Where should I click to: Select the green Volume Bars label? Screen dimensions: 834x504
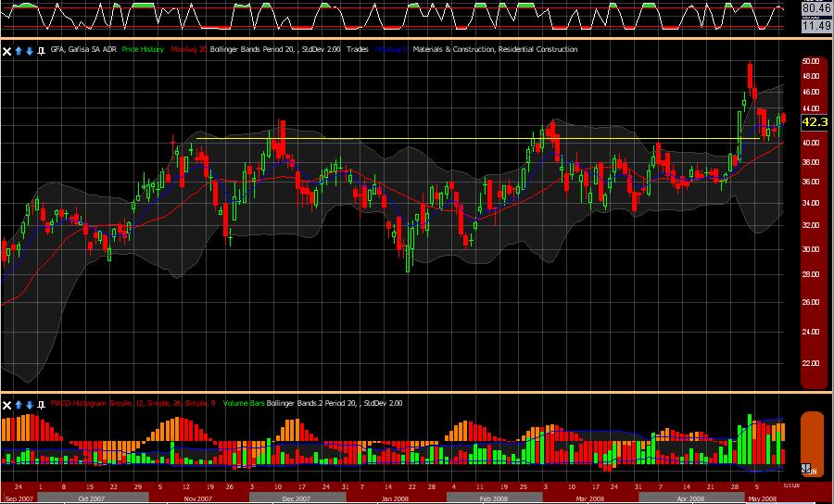click(x=244, y=404)
